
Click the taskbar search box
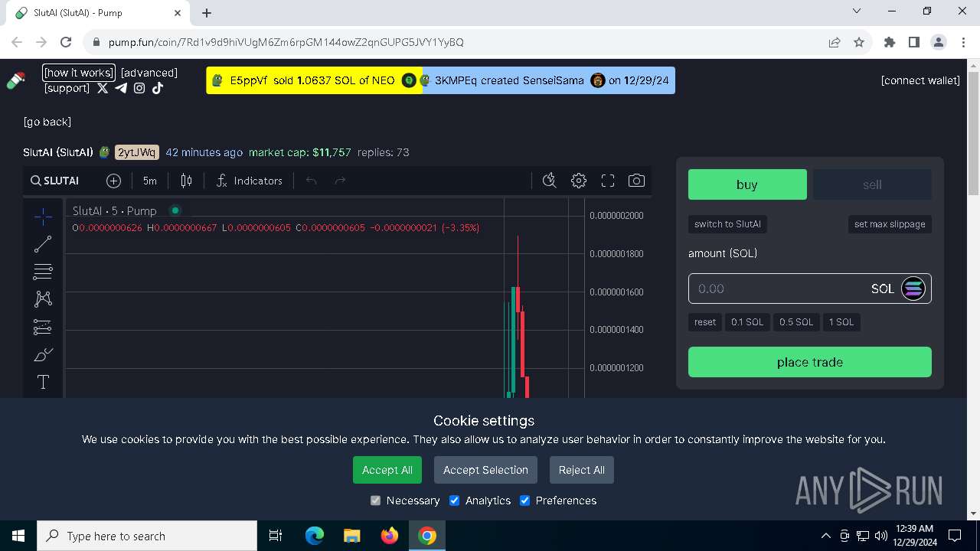click(x=147, y=536)
